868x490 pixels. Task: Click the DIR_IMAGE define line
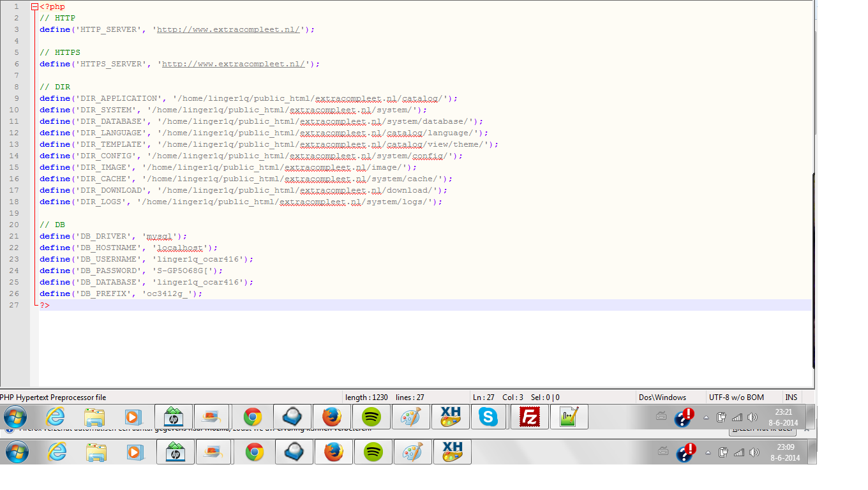(x=228, y=167)
